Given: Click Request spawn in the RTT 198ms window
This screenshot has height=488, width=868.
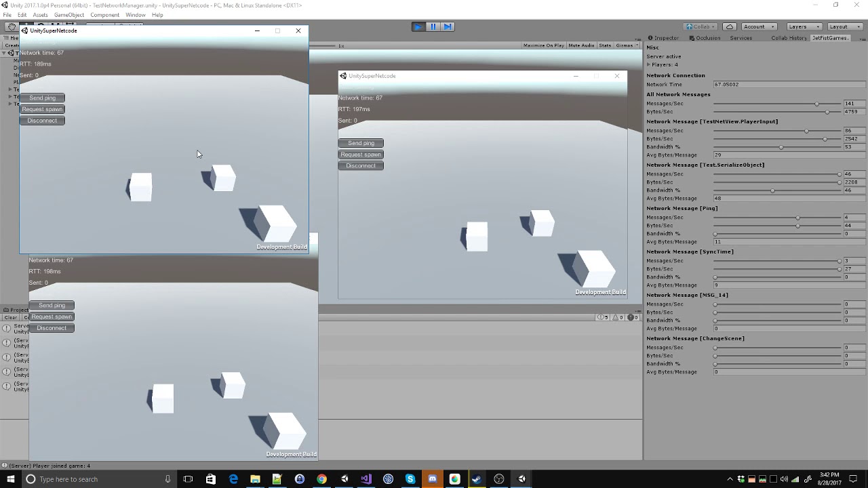Looking at the screenshot, I should [x=52, y=317].
